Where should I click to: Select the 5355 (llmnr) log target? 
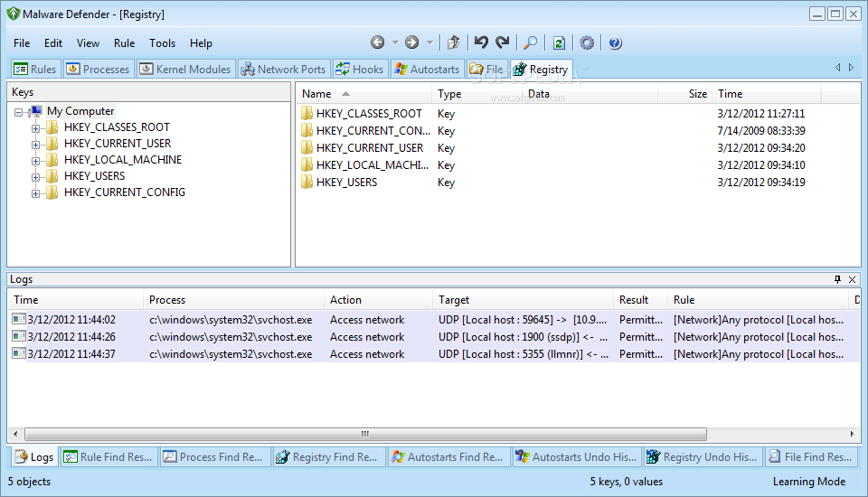pyautogui.click(x=524, y=354)
